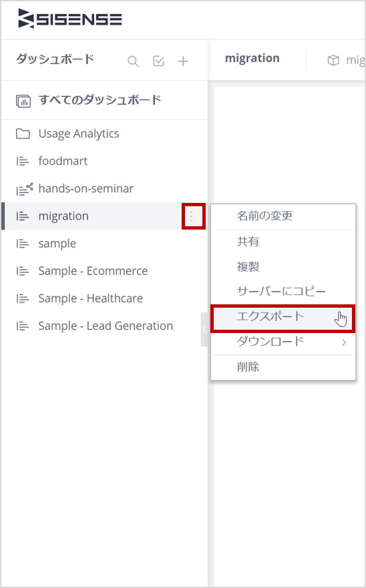Expand the ダウンロード submenu arrow
Image resolution: width=366 pixels, height=588 pixels.
[x=344, y=342]
